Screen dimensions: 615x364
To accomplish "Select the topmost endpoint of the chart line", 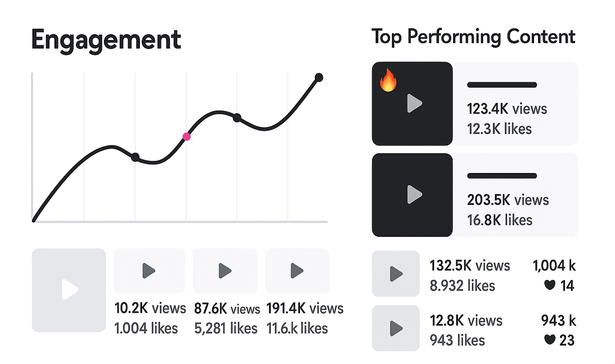I will click(x=319, y=77).
